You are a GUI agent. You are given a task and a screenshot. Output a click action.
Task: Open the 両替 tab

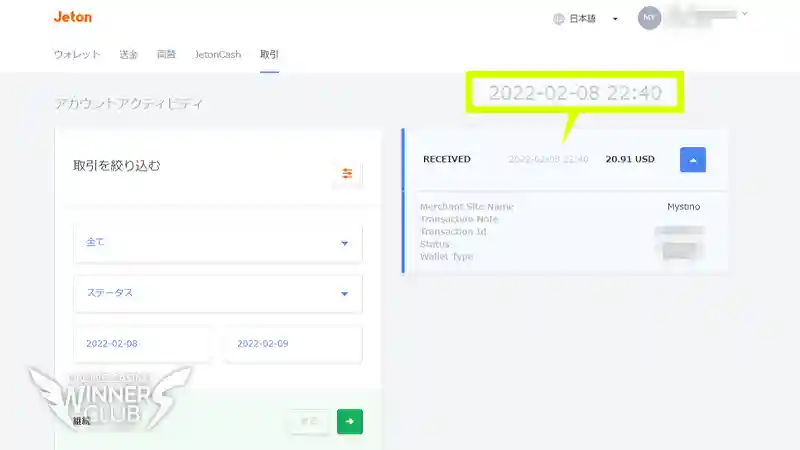pyautogui.click(x=166, y=54)
